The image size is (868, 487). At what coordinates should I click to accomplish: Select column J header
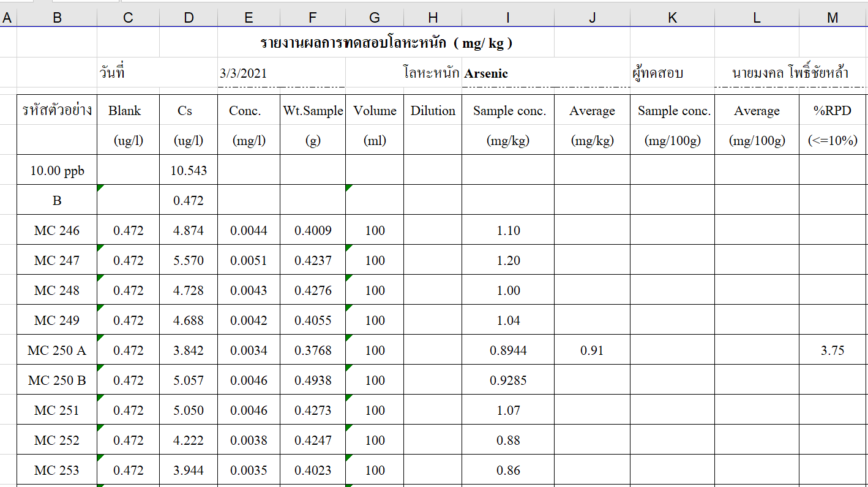(x=592, y=18)
